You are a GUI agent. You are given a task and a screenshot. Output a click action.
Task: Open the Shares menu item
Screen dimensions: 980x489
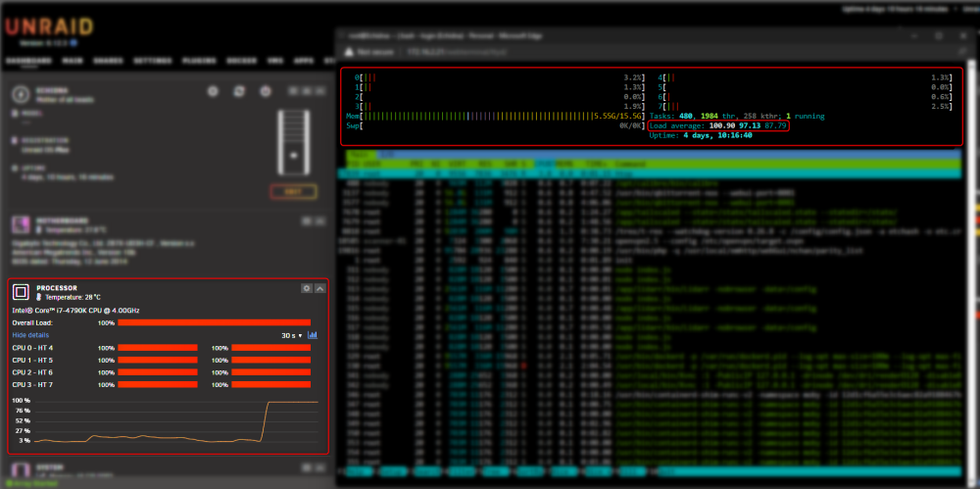[x=108, y=62]
